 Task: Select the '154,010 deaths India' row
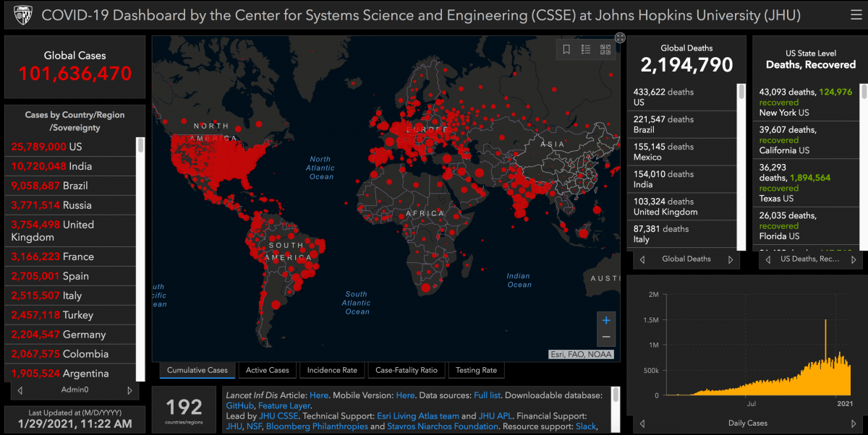click(682, 180)
